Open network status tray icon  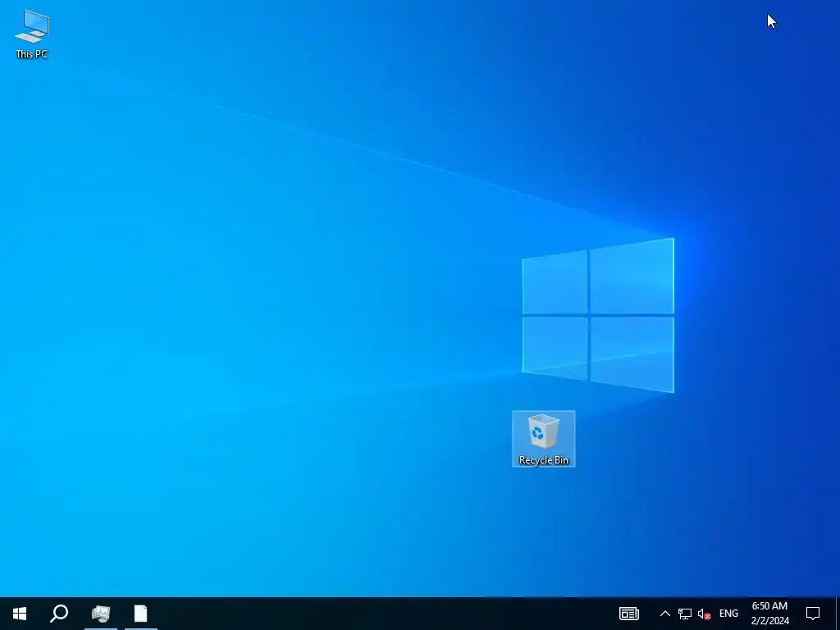[685, 614]
